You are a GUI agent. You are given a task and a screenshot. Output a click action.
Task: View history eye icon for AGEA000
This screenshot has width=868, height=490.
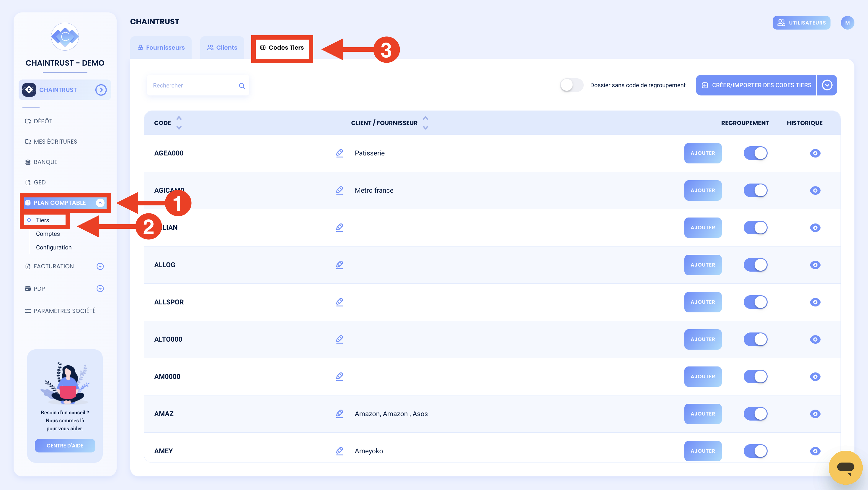[815, 153]
